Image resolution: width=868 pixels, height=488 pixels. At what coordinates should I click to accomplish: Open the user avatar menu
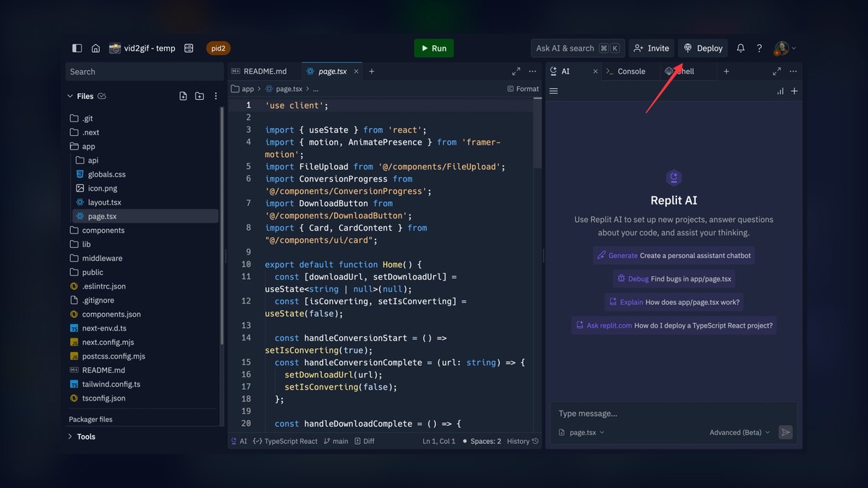(x=784, y=48)
